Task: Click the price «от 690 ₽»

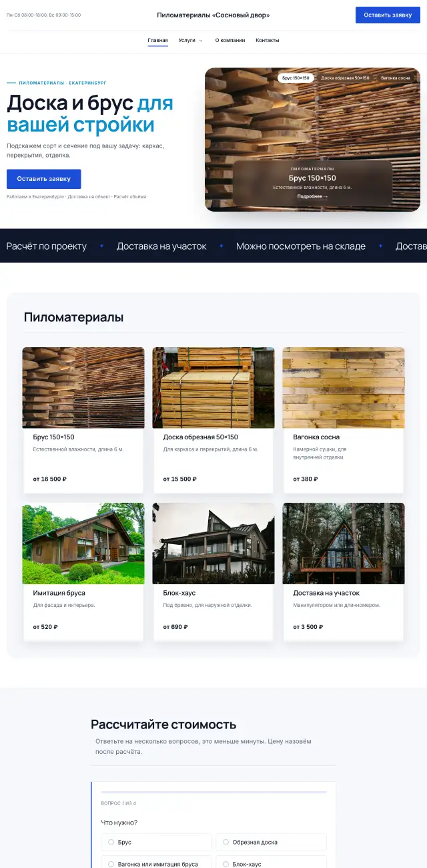Action: 175,628
